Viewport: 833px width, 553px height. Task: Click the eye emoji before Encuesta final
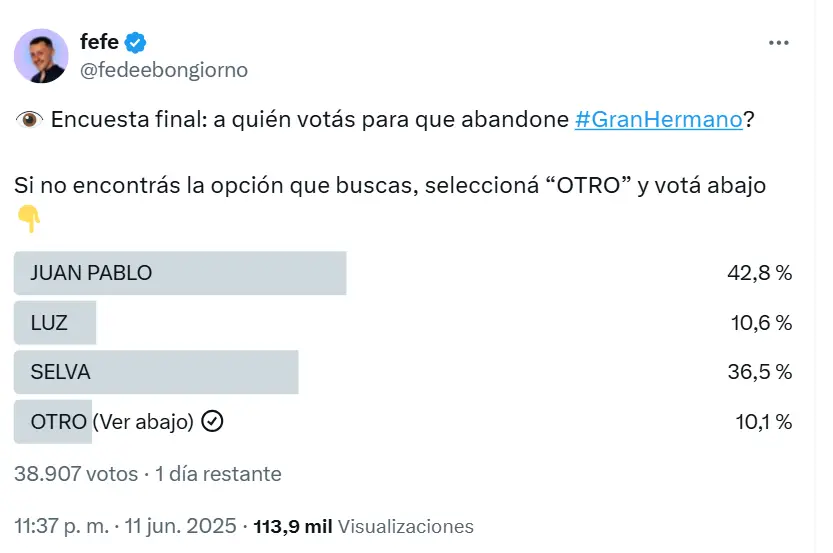(x=29, y=120)
